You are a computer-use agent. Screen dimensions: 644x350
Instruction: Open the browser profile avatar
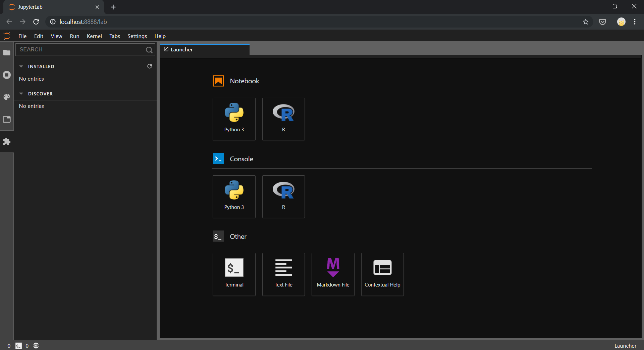(x=621, y=22)
